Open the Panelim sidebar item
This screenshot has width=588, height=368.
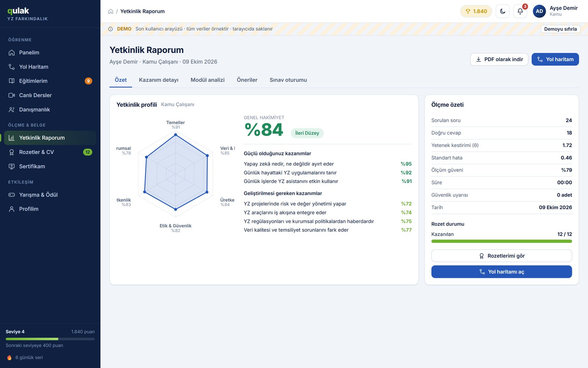click(50, 53)
